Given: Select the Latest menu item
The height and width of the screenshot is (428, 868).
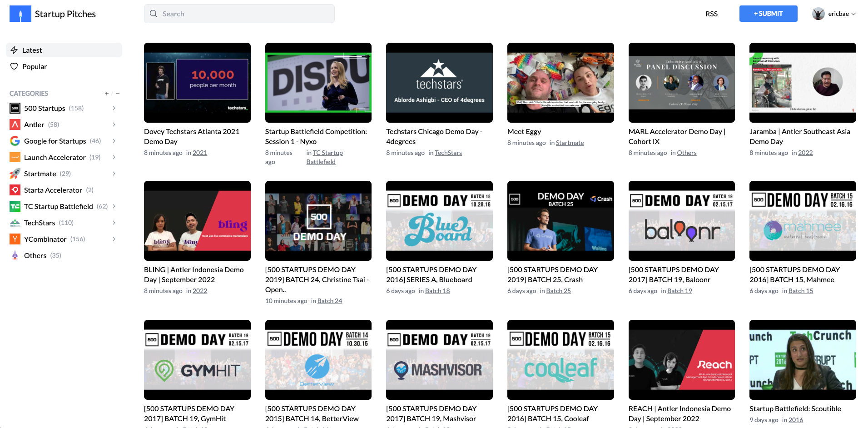Looking at the screenshot, I should [x=64, y=50].
